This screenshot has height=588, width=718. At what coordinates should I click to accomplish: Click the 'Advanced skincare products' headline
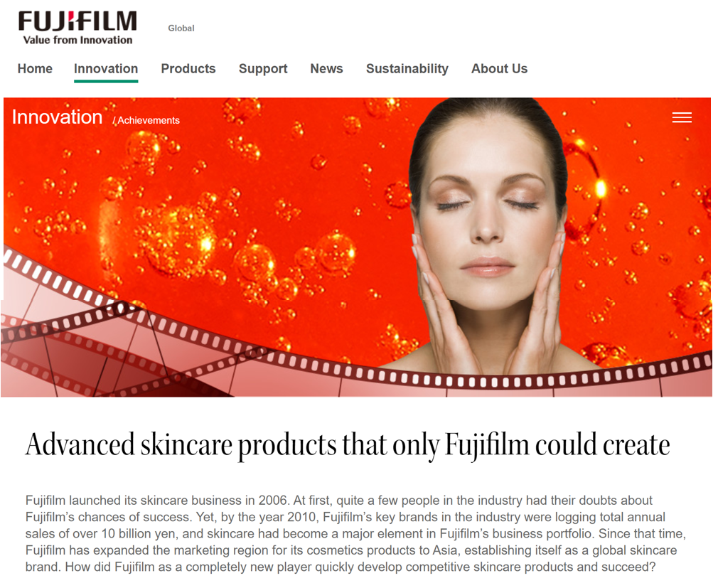pos(348,444)
